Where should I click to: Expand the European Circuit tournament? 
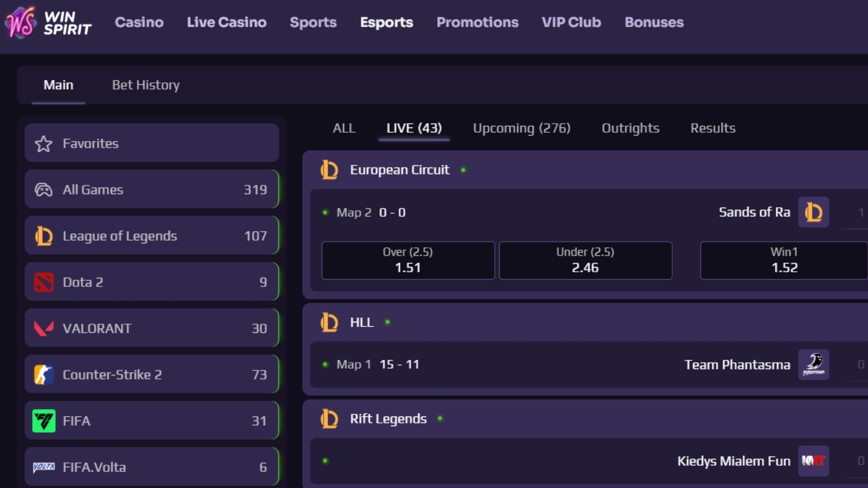pos(400,169)
